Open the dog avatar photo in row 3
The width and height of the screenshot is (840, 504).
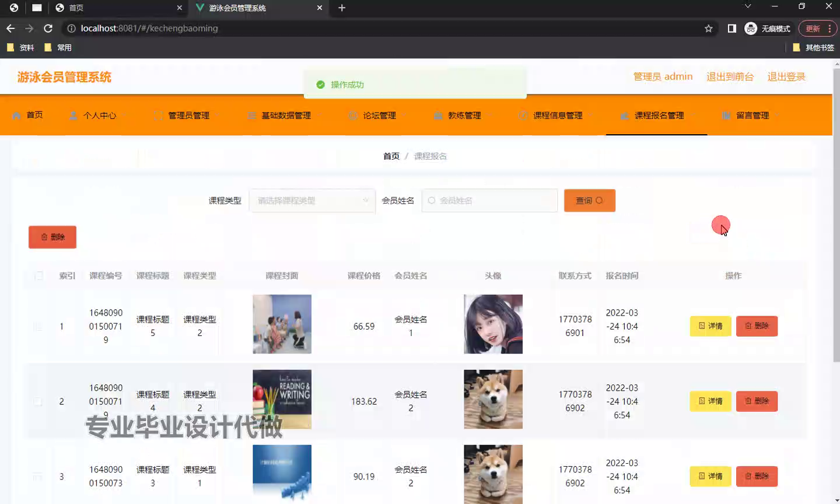coord(493,474)
